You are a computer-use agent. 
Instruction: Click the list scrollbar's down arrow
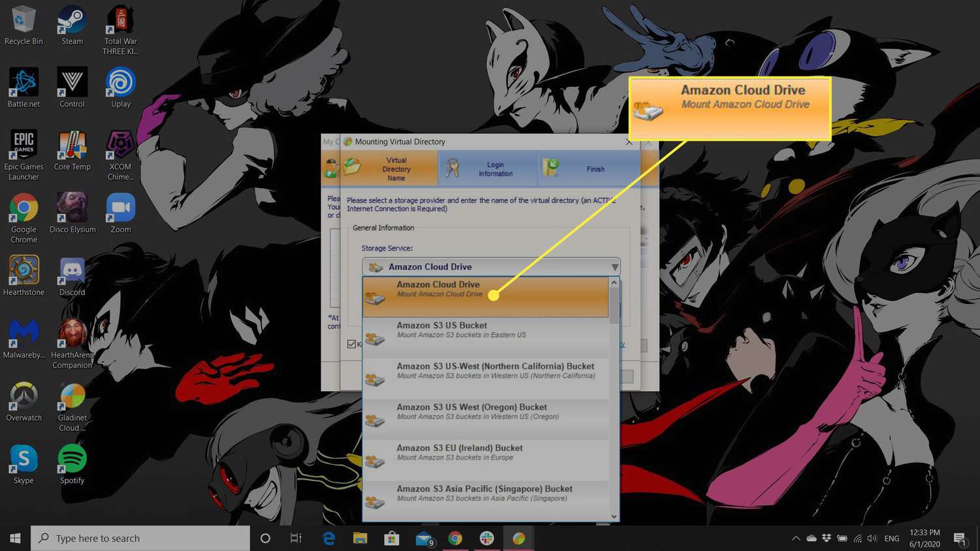coord(613,516)
